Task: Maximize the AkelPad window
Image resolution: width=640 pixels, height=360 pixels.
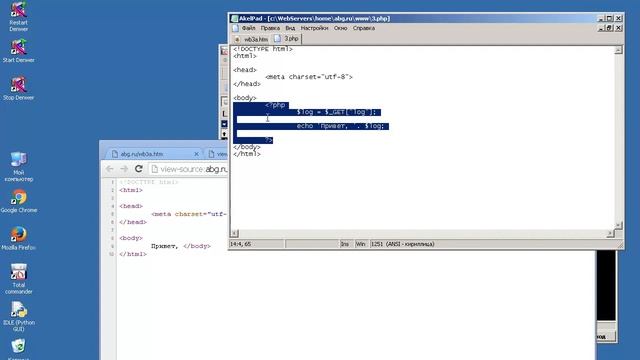Action: [x=609, y=18]
